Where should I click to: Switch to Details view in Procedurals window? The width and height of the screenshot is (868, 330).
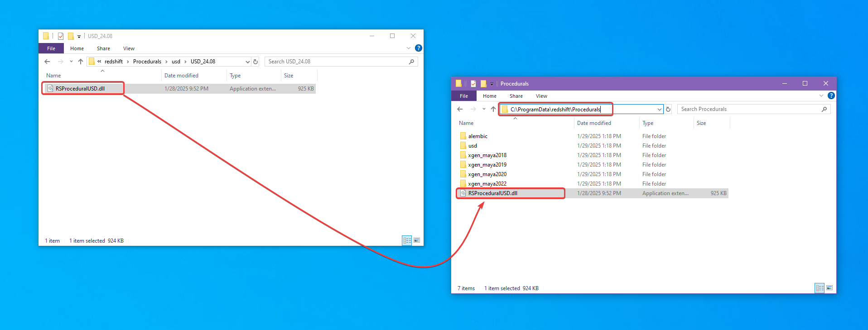click(x=820, y=288)
